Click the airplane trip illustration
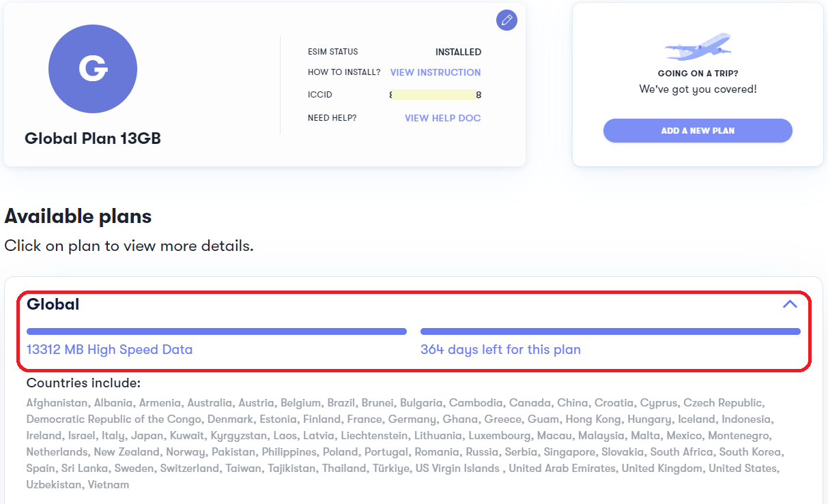The width and height of the screenshot is (828, 504). click(698, 46)
